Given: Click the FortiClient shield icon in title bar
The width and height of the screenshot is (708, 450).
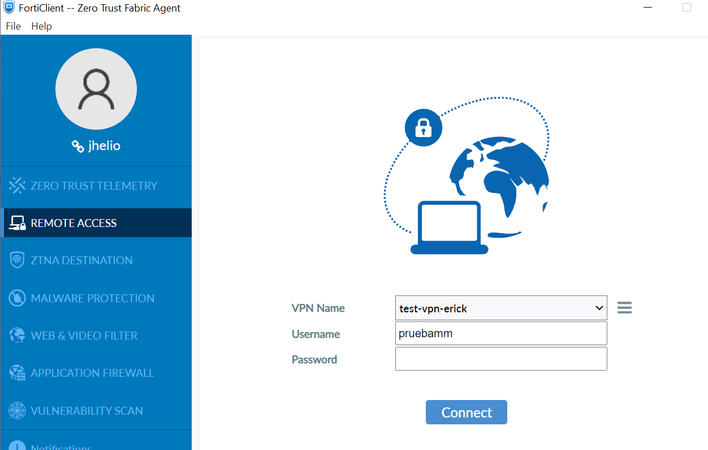Looking at the screenshot, I should (x=9, y=7).
